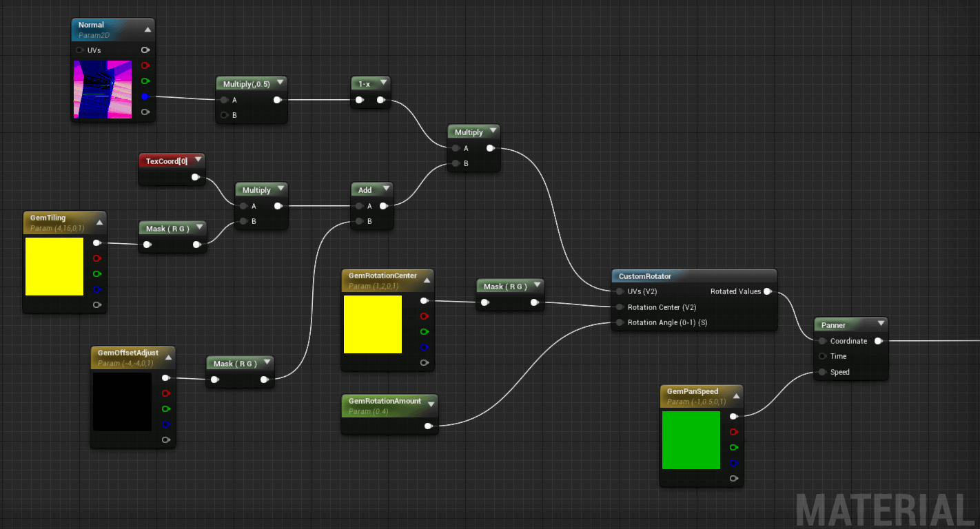
Task: Click the output pin of GemRotationAmount
Action: pos(429,426)
